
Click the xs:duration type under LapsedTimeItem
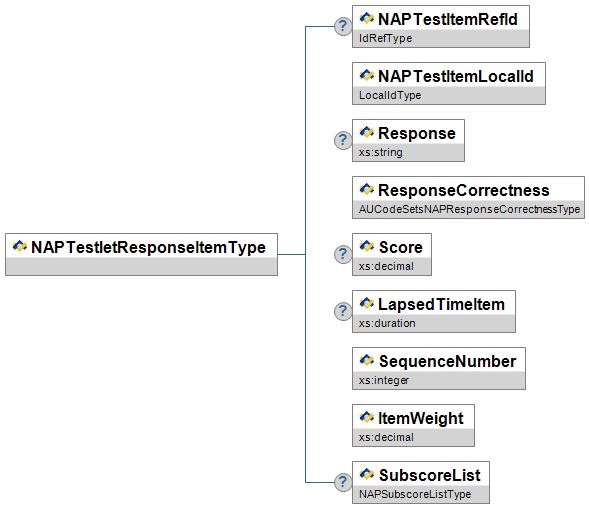click(x=387, y=324)
